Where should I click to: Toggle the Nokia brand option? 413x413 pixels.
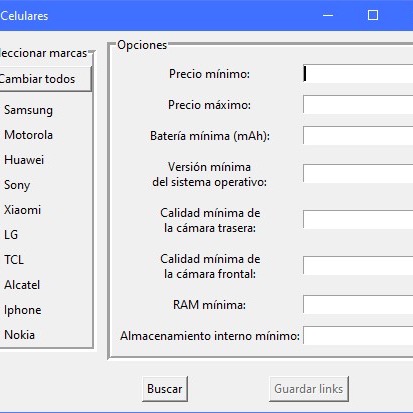click(19, 335)
